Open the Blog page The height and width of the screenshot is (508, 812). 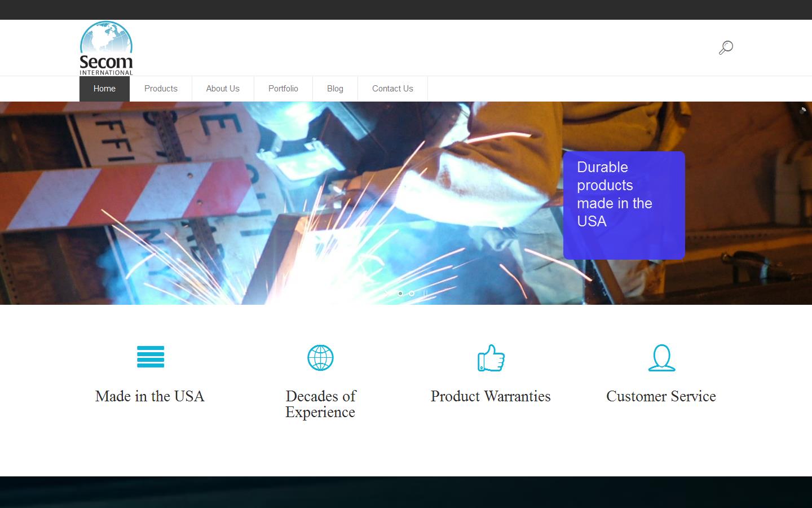pyautogui.click(x=335, y=89)
